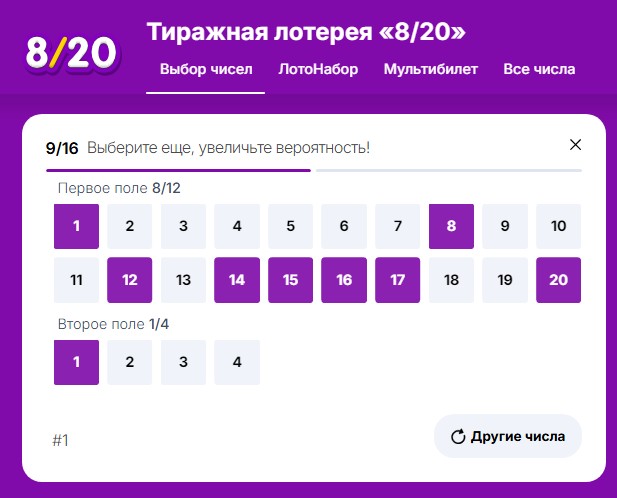Deselect number 1 in Первое поле
Viewport: 617px width, 498px height.
coord(76,226)
